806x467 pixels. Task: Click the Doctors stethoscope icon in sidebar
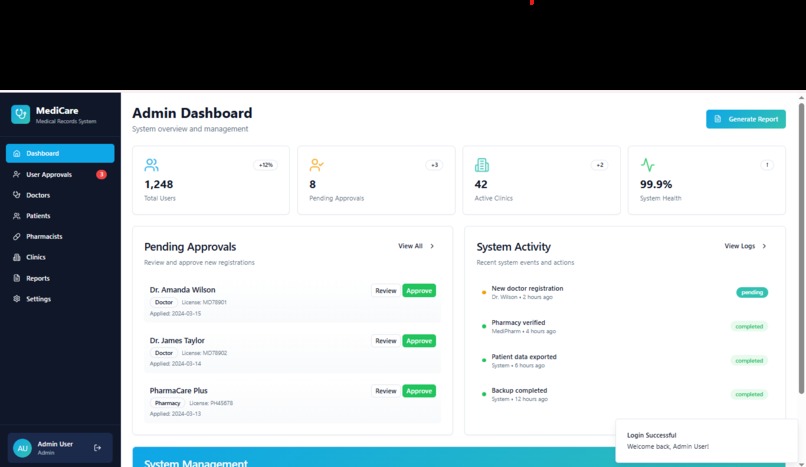coord(16,195)
